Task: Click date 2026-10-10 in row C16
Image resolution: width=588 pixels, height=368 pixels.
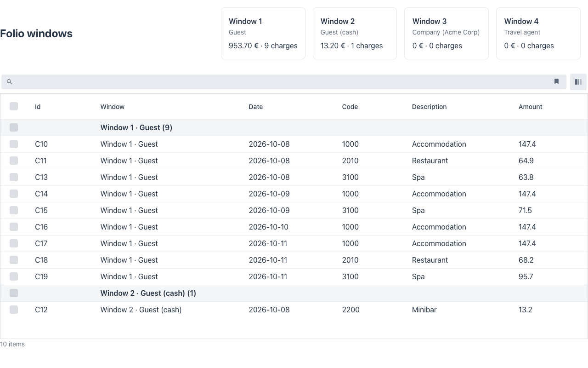Action: pyautogui.click(x=269, y=227)
